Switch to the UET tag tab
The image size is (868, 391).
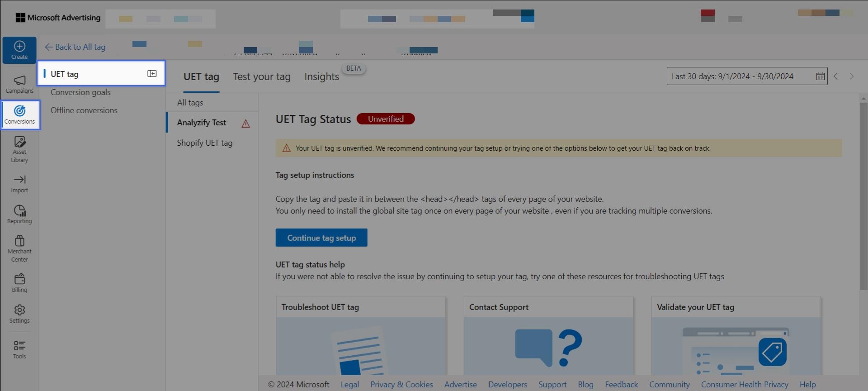click(x=201, y=77)
